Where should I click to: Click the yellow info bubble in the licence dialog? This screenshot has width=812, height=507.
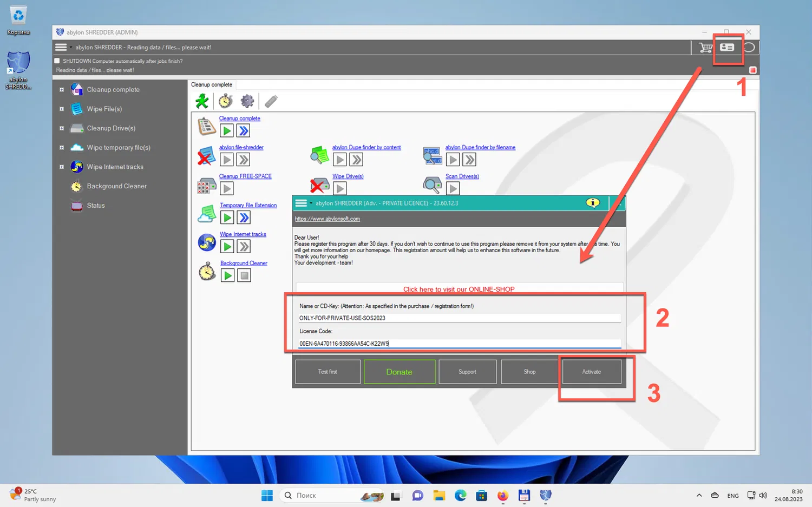(593, 203)
